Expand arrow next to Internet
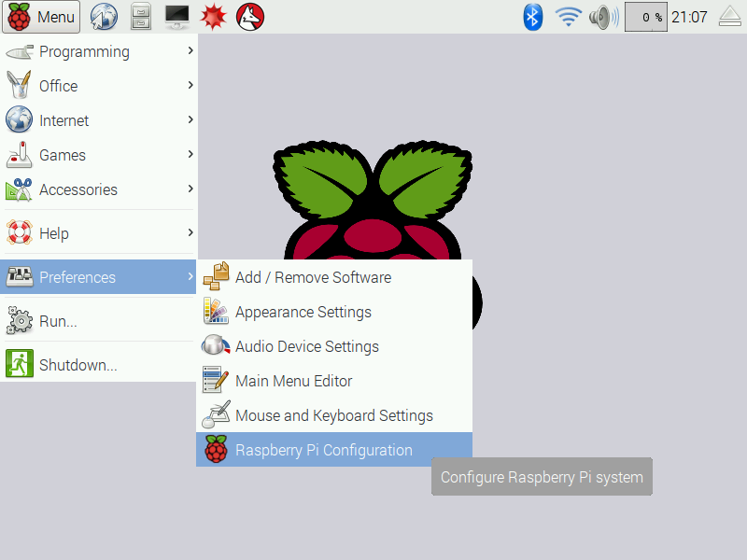Screen dimensions: 747x560 coord(190,119)
